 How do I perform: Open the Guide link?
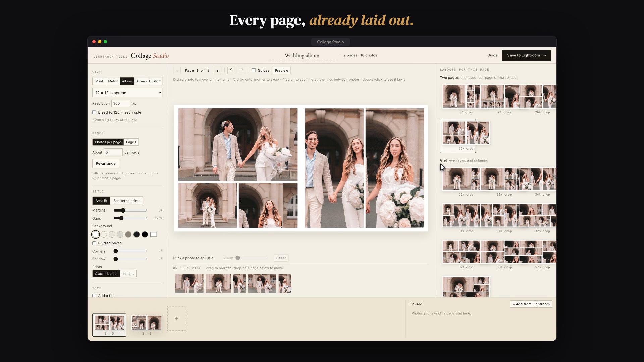[492, 55]
